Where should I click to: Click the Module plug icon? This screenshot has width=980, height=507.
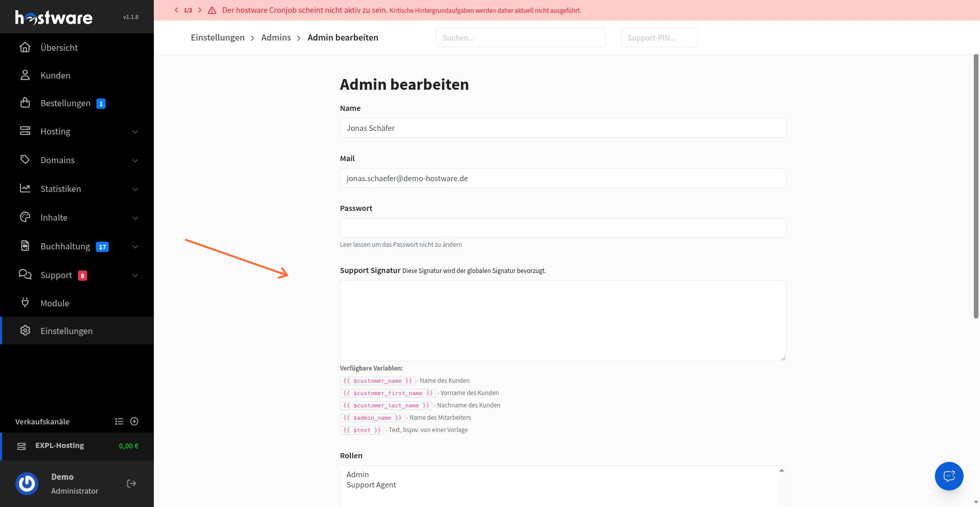tap(25, 303)
